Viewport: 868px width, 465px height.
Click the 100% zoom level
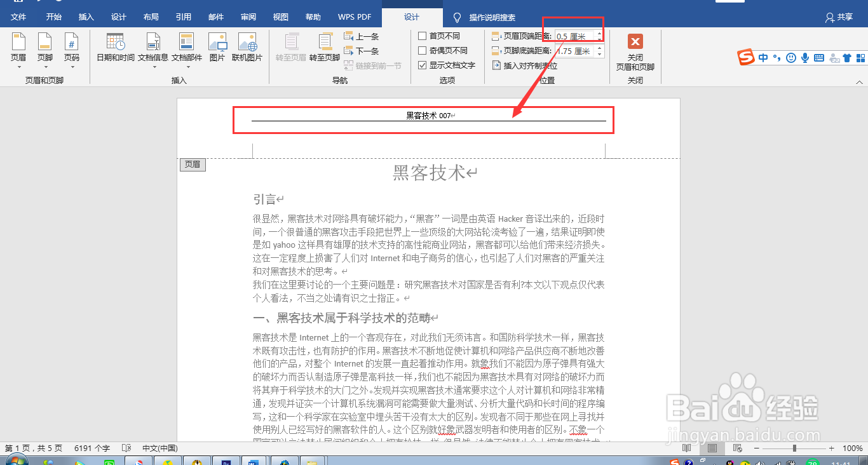coord(853,448)
